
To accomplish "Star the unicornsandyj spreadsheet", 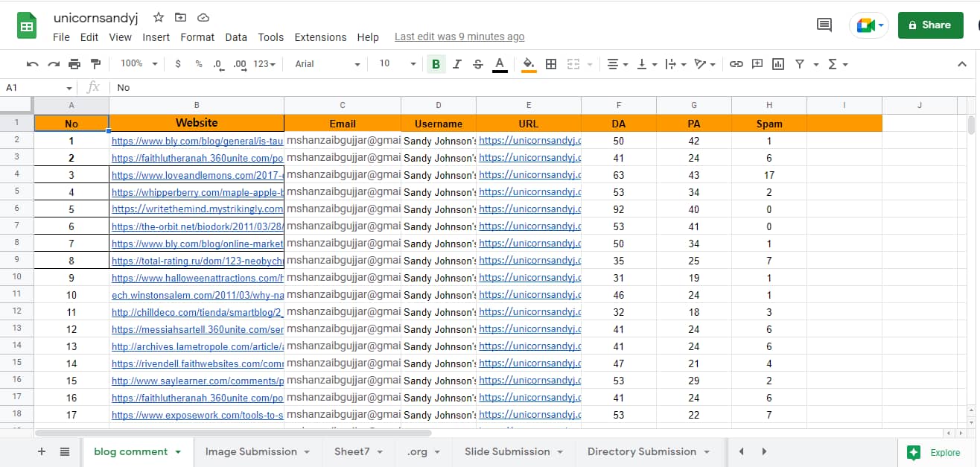I will [159, 17].
